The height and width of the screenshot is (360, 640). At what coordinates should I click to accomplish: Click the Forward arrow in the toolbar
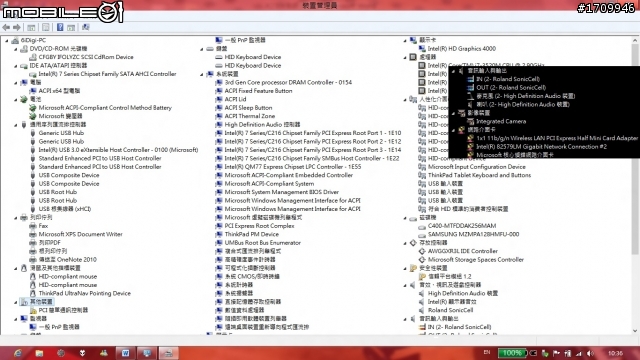pyautogui.click(x=17, y=27)
